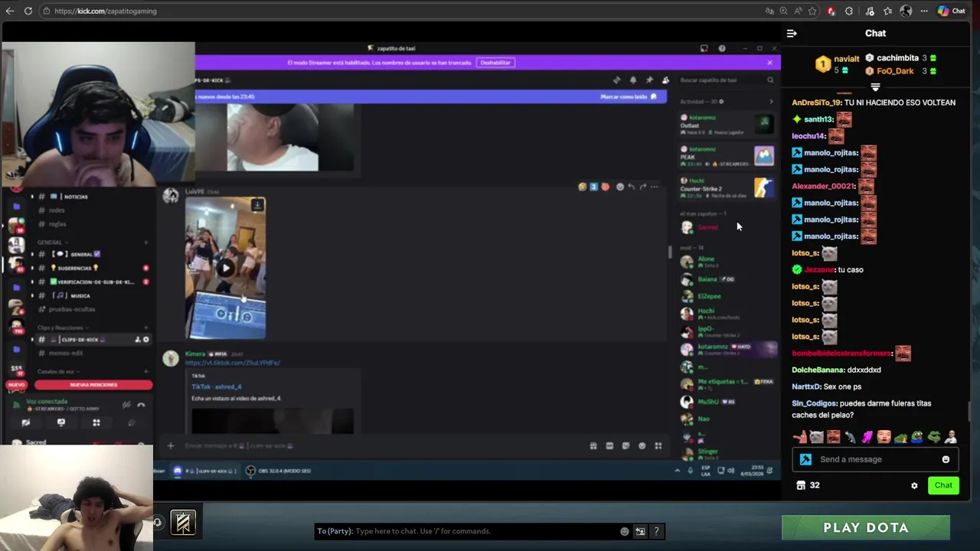The height and width of the screenshot is (551, 980).
Task: Open the MUSICA channel in Discord
Action: point(80,295)
